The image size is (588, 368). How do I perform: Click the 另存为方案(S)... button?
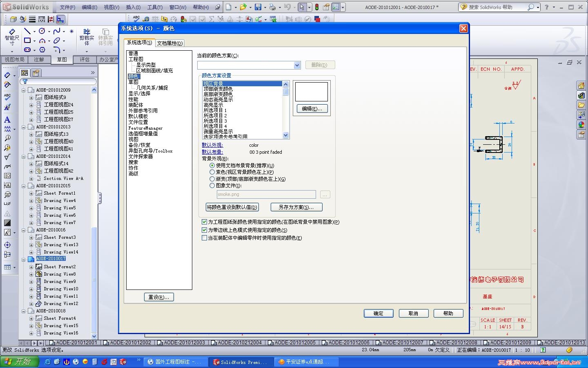[x=296, y=207]
